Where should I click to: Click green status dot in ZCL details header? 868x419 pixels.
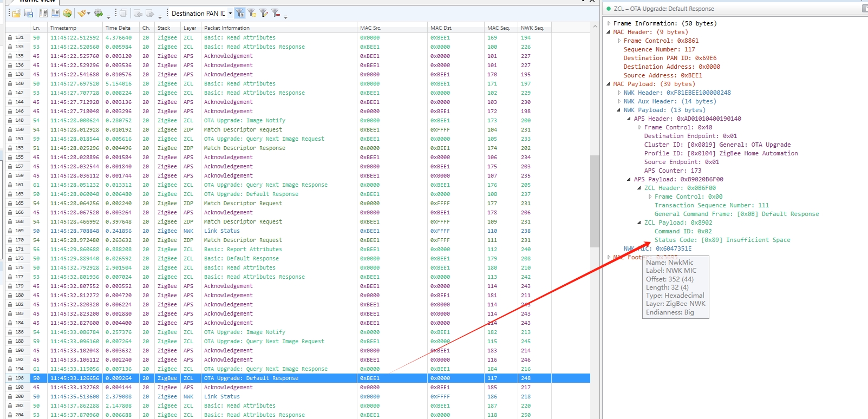click(609, 9)
